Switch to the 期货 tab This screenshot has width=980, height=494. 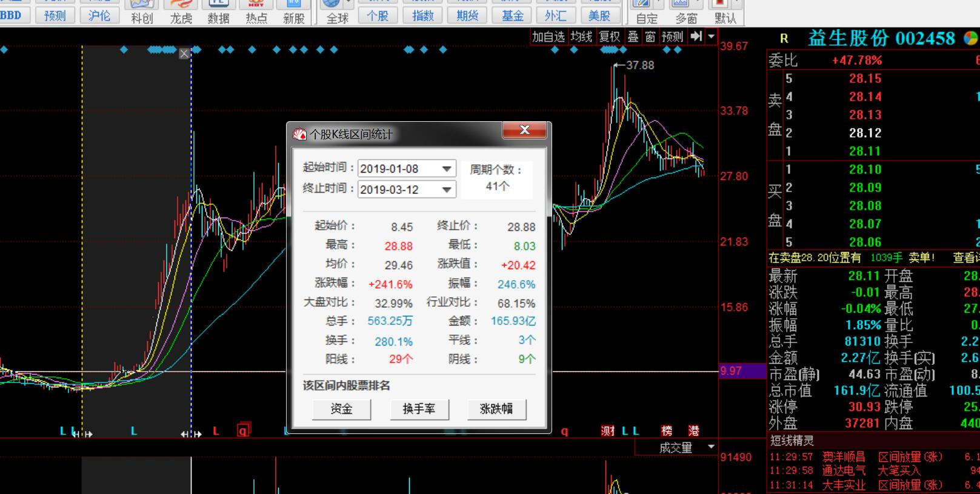(x=467, y=15)
